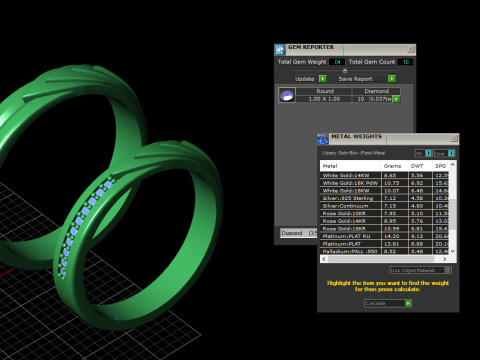Click the Gem Reporter title icon
The image size is (480, 360).
279,49
